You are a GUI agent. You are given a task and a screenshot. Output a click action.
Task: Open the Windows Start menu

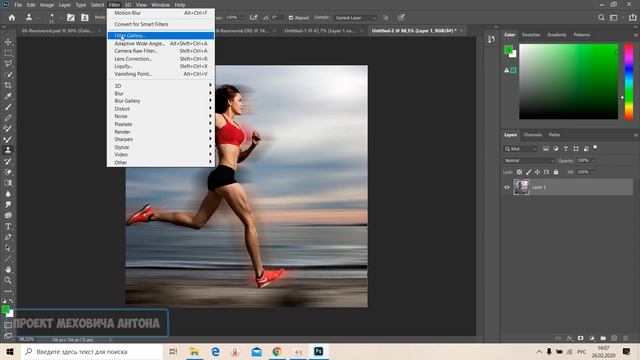[10, 351]
